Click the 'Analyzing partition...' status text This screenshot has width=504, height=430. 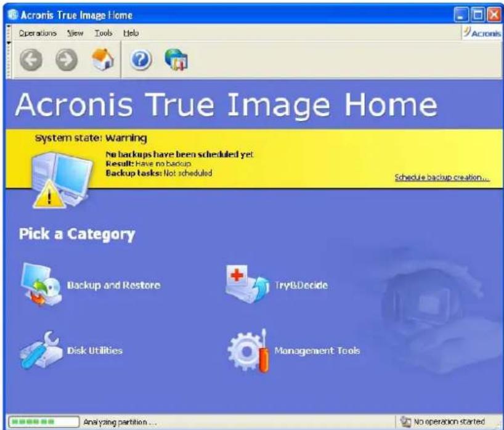(x=120, y=422)
